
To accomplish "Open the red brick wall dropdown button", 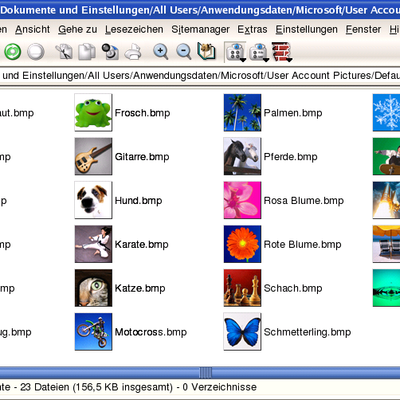I will pos(282,52).
